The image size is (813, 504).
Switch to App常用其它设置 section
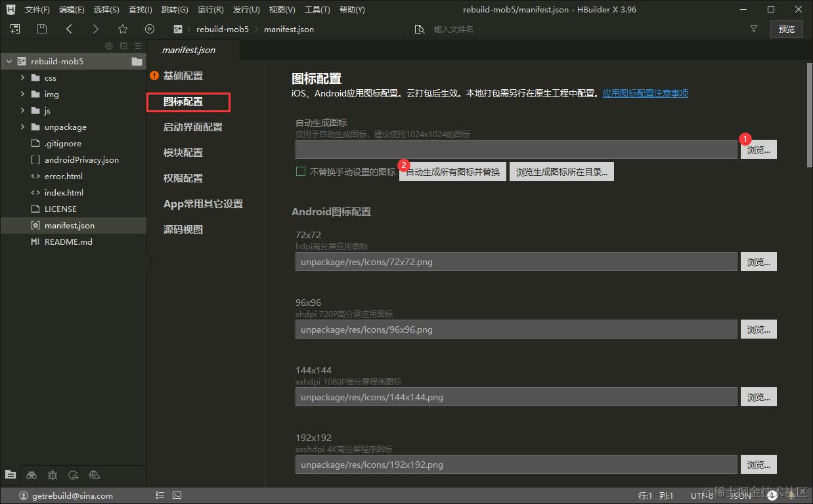tap(203, 204)
